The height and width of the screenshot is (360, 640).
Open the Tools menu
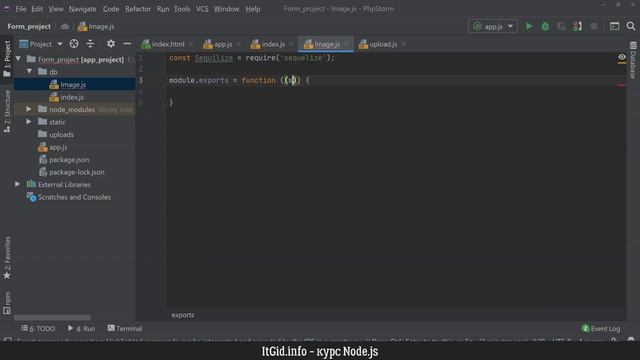pyautogui.click(x=182, y=9)
